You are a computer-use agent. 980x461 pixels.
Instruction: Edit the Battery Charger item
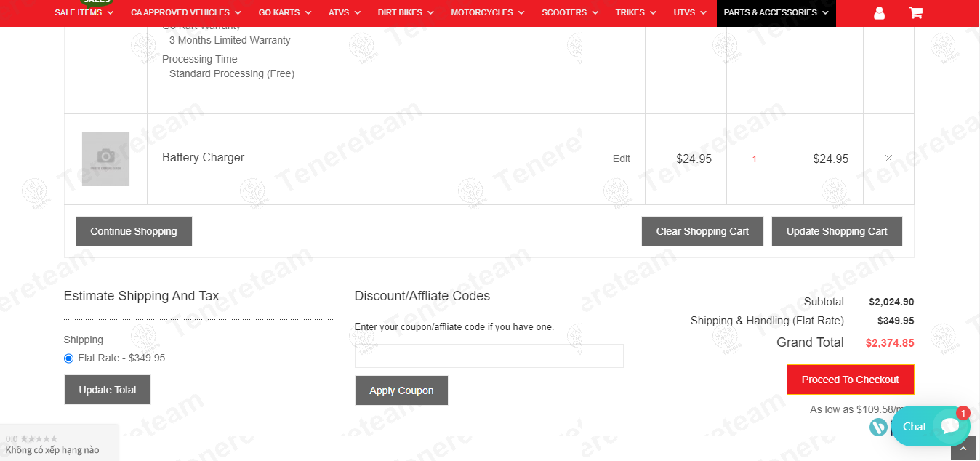click(622, 159)
